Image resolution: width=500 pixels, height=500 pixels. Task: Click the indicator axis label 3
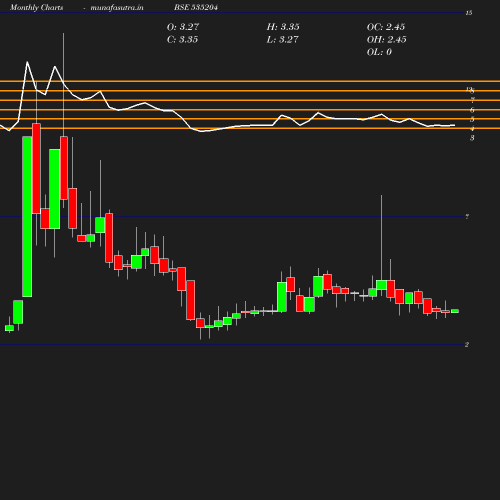pos(472,138)
